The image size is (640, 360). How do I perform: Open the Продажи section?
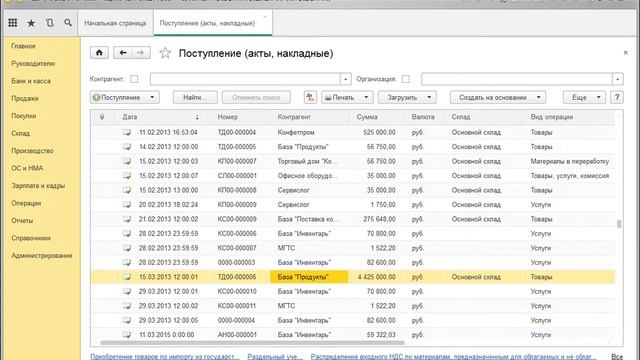pos(25,98)
